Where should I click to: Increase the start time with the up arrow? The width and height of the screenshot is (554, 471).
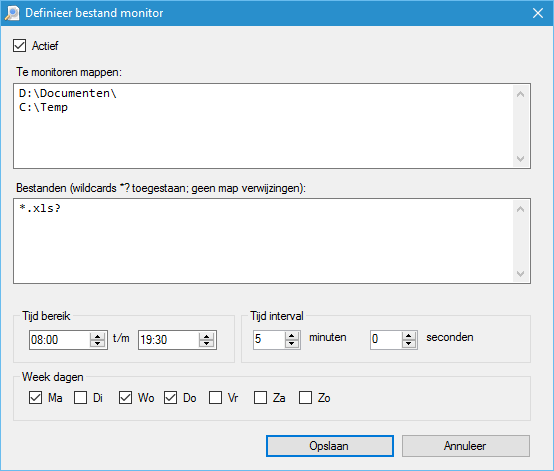pyautogui.click(x=97, y=336)
